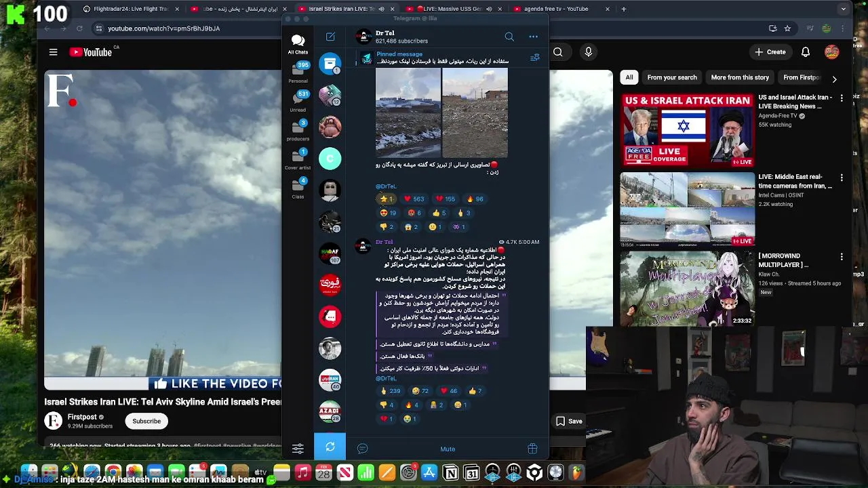Image resolution: width=868 pixels, height=488 pixels.
Task: Switch to the Cover artist folder
Action: (x=298, y=160)
